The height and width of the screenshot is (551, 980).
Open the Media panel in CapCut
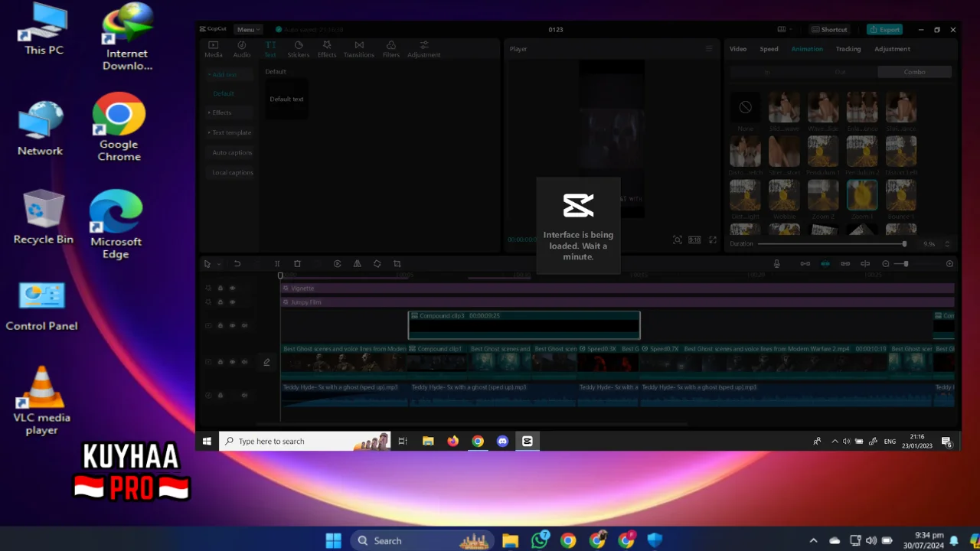pyautogui.click(x=214, y=49)
